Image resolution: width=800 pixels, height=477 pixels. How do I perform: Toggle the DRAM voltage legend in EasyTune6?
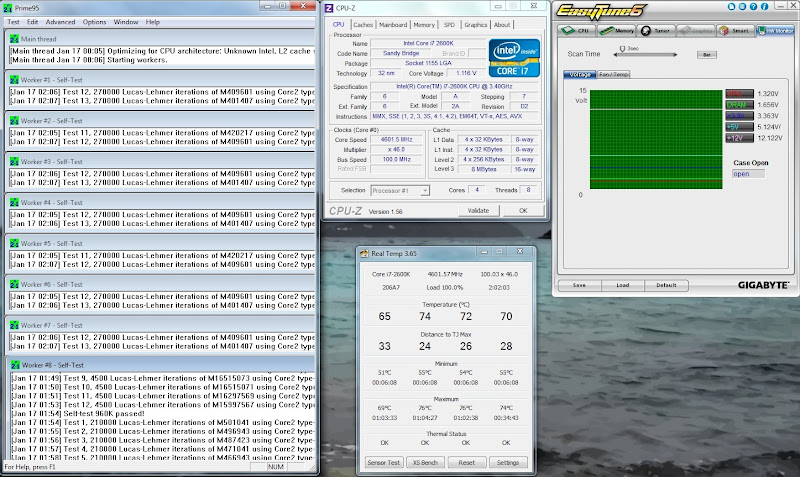(739, 105)
